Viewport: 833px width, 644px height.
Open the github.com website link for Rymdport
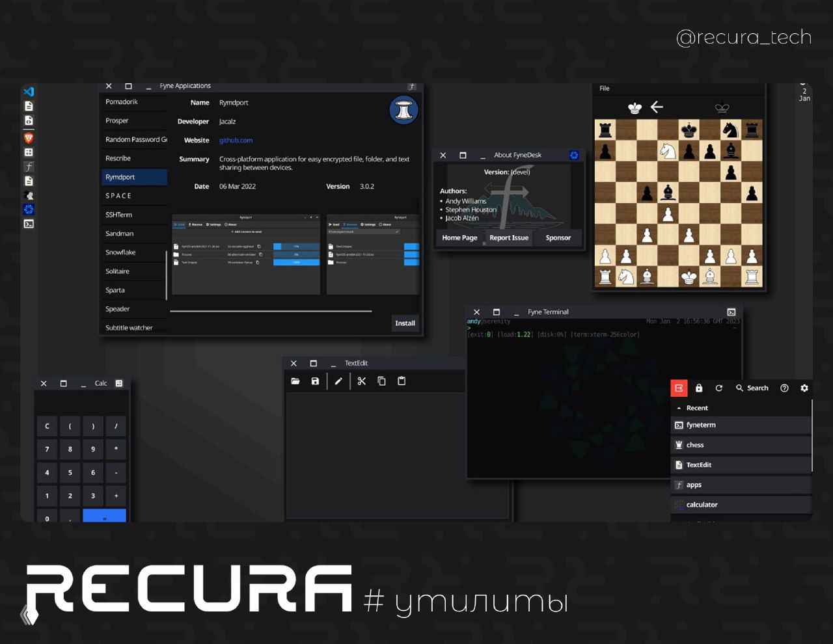tap(236, 140)
